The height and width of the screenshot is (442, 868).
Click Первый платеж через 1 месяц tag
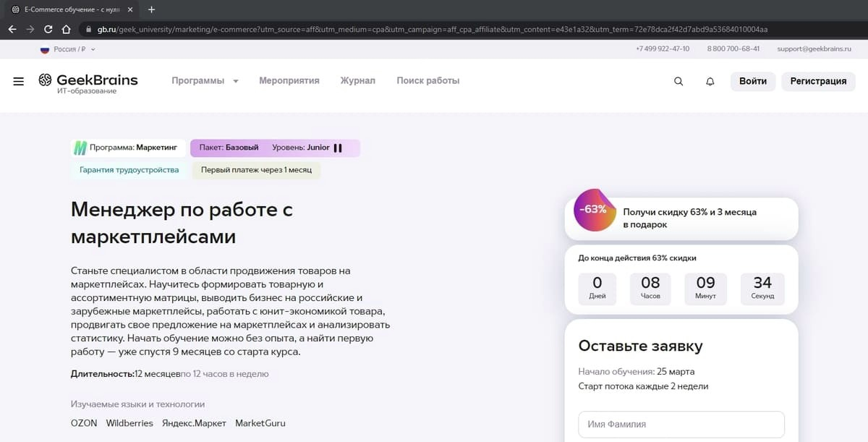[x=256, y=170]
